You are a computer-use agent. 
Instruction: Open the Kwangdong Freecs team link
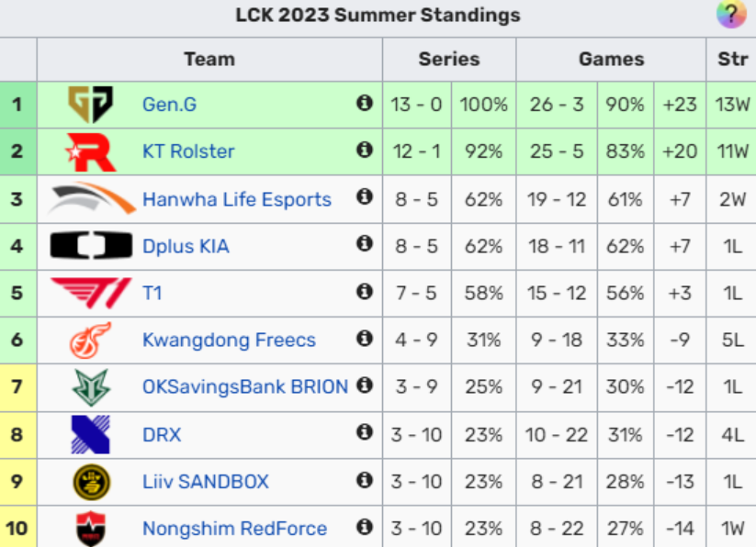click(x=229, y=340)
